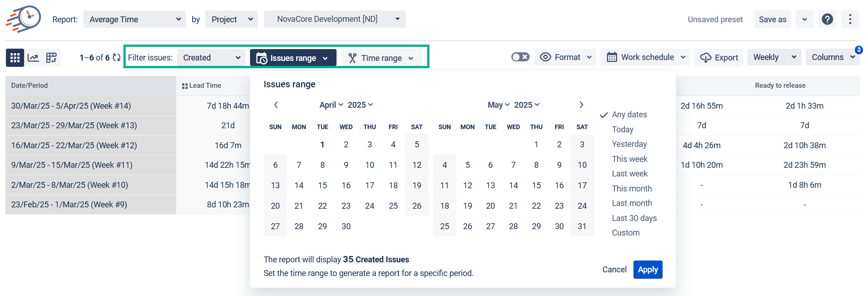
Task: Pick April 15 in the calendar
Action: pyautogui.click(x=322, y=186)
